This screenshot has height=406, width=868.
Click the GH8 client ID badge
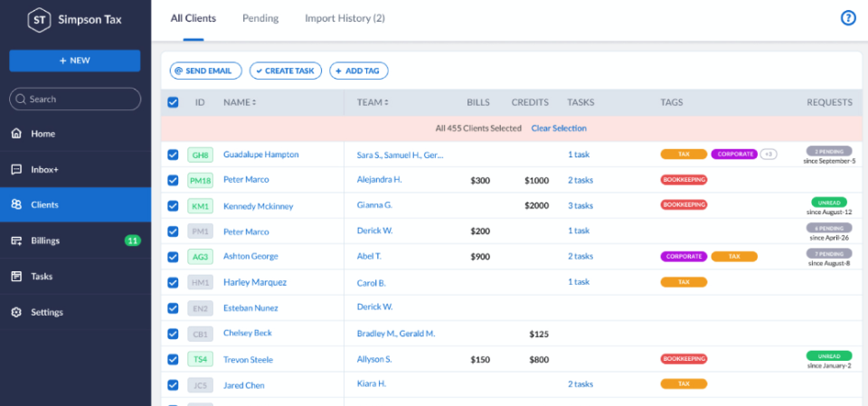pos(200,155)
